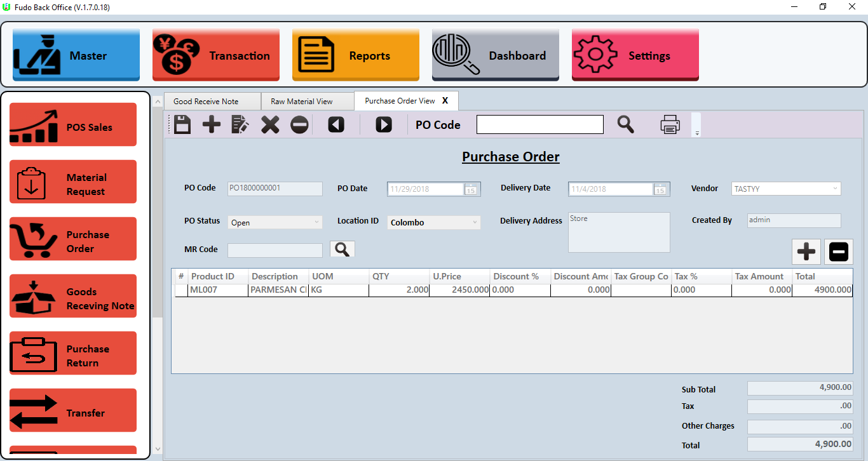The height and width of the screenshot is (461, 868).
Task: Open Goods Receving Note from sidebar
Action: point(73,296)
